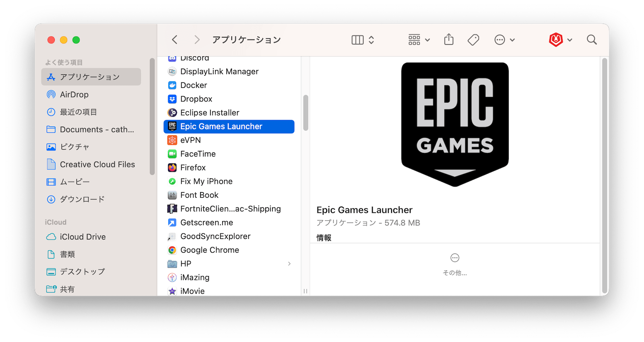Click the アプリケーション - 574.8 MB size label
This screenshot has width=644, height=342.
368,223
